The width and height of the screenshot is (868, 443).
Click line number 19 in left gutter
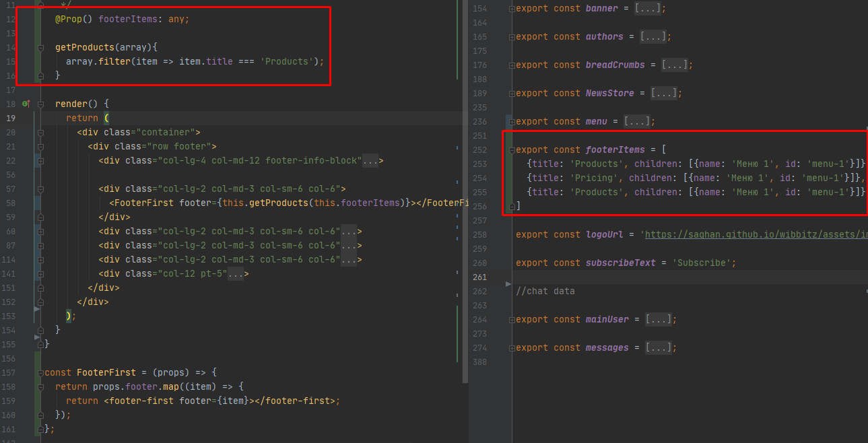10,118
